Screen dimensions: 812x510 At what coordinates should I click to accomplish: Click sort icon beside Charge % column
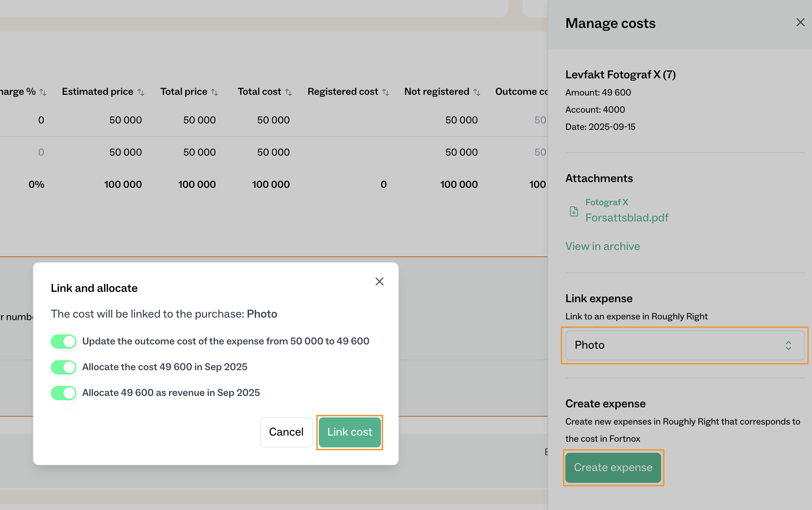pyautogui.click(x=43, y=92)
